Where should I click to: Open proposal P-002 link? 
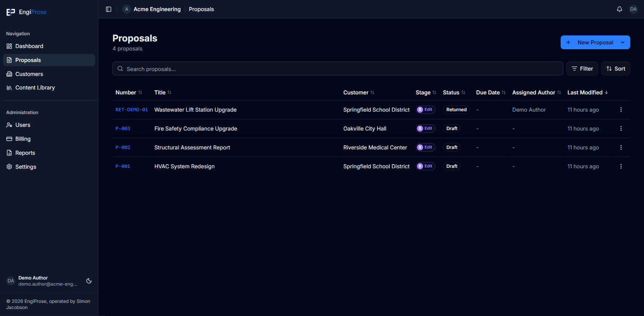[123, 147]
